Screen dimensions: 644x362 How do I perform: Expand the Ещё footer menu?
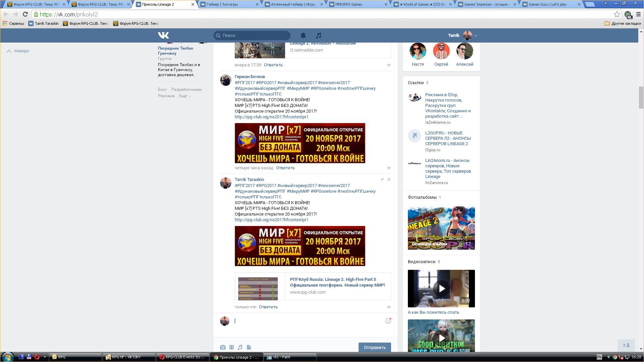point(185,96)
